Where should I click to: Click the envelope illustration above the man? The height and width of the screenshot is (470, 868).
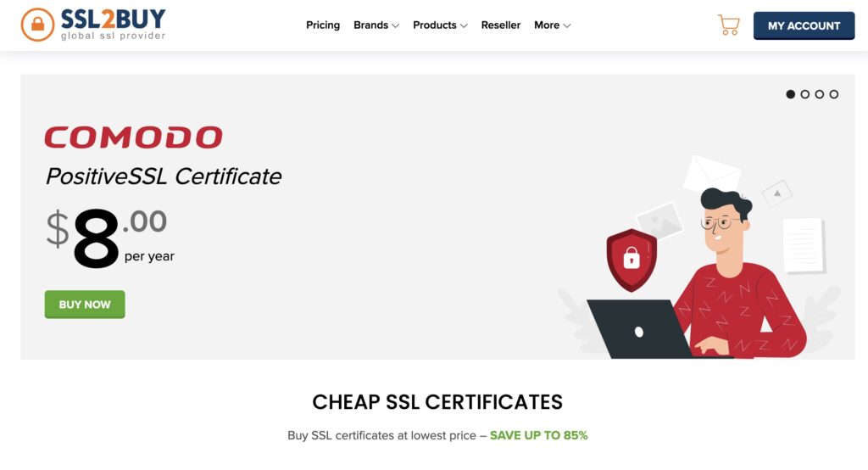coord(711,173)
